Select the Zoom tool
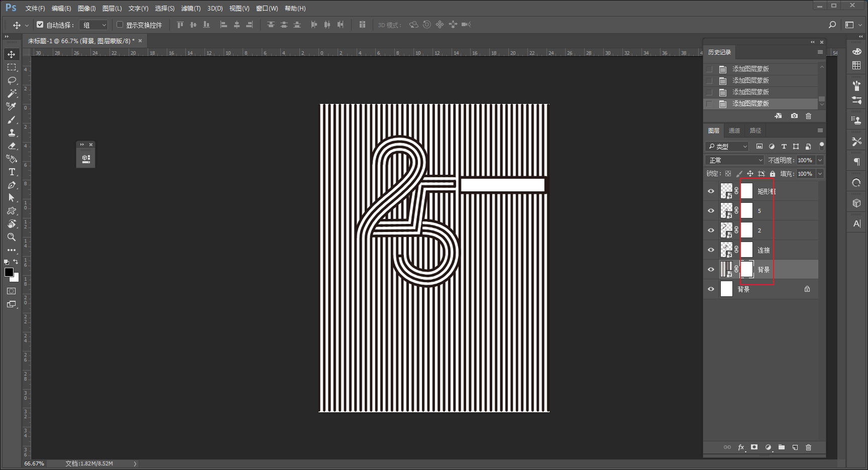 point(12,237)
